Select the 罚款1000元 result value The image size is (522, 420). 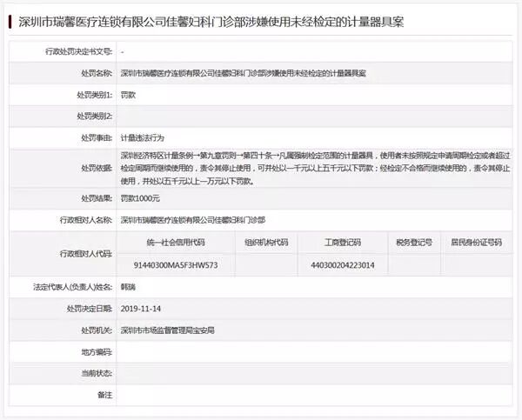point(140,198)
